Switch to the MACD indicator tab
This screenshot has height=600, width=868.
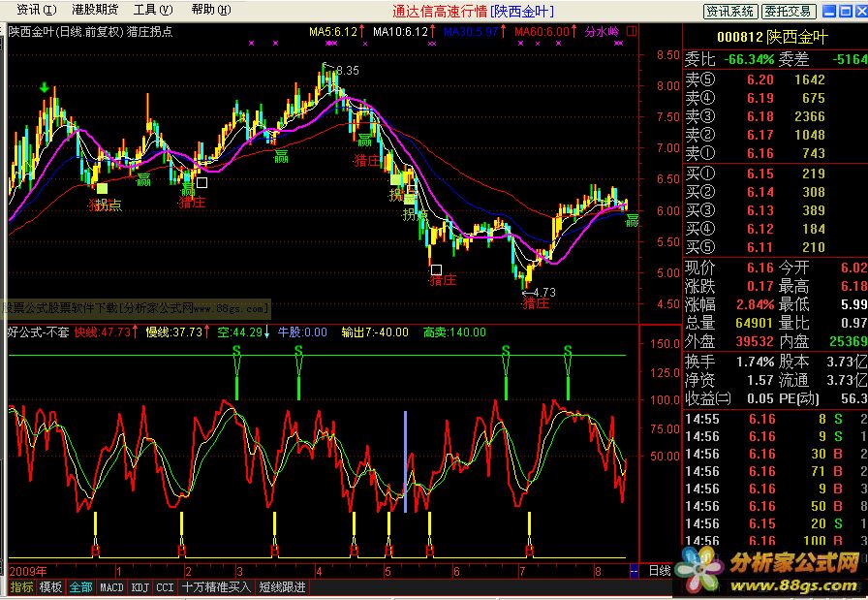111,587
